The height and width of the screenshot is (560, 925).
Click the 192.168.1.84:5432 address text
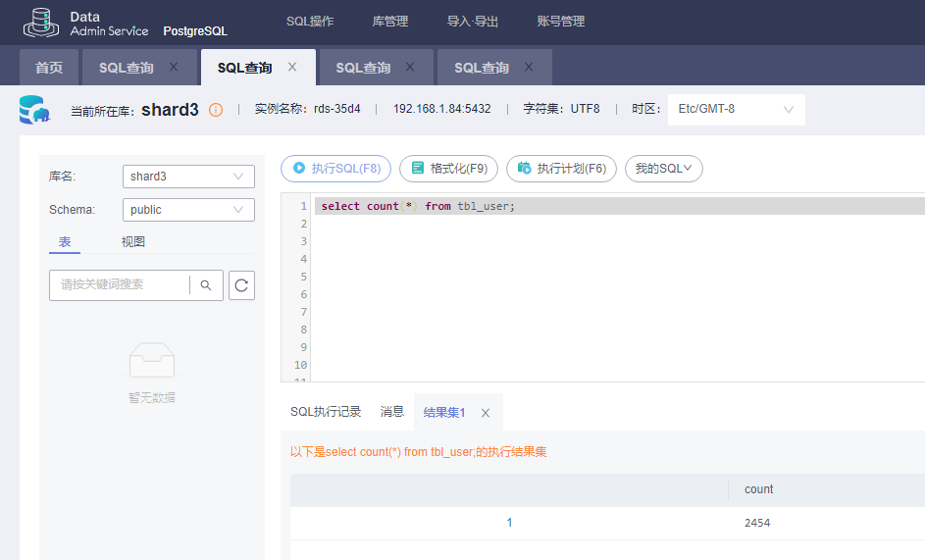[441, 109]
